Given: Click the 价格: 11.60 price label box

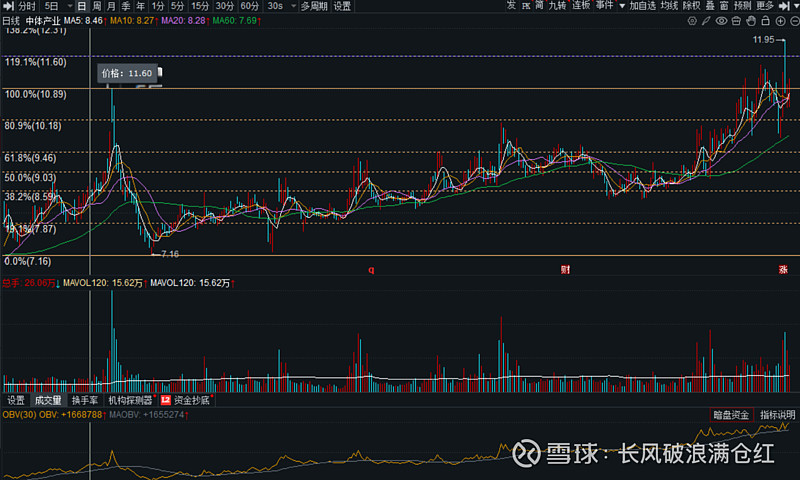Looking at the screenshot, I should click(127, 73).
